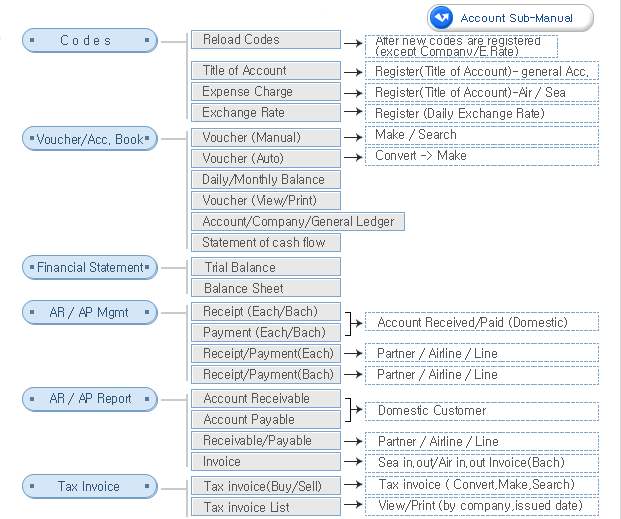Open Account/Company/General Ledger
The height and width of the screenshot is (519, 621).
point(297,221)
